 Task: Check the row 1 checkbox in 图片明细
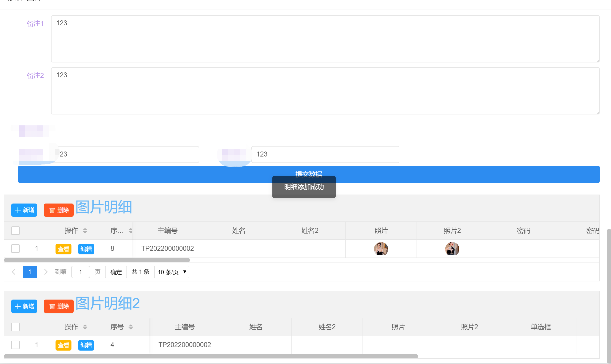(15, 249)
